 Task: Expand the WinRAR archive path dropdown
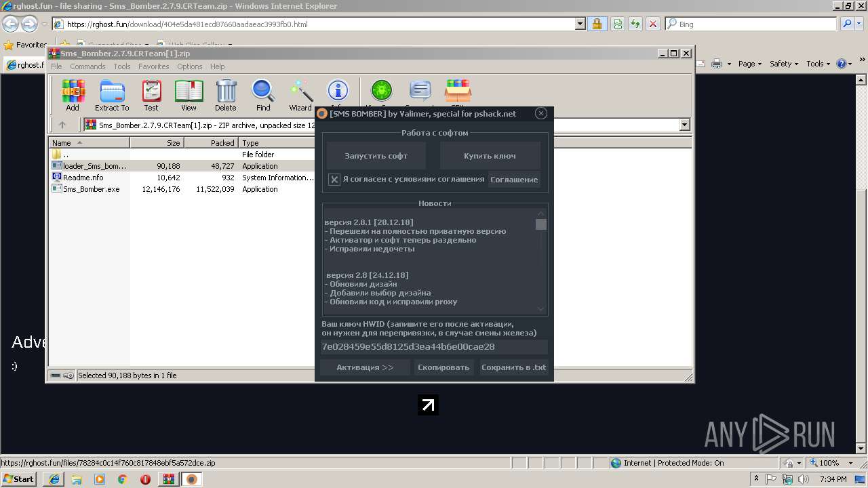684,125
